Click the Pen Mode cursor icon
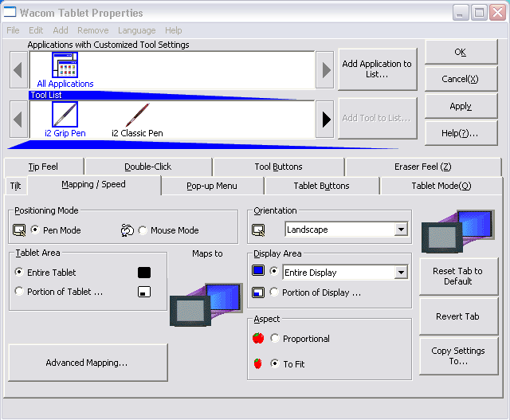Image resolution: width=510 pixels, height=420 pixels. 19,230
